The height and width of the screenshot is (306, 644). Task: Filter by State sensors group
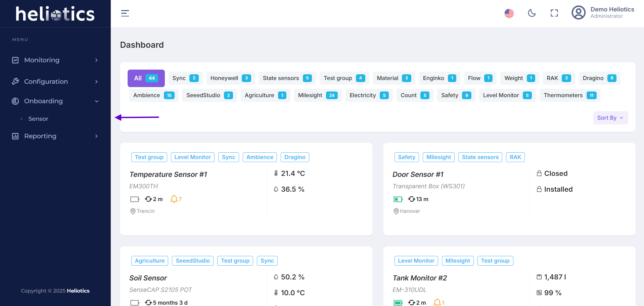pos(287,78)
